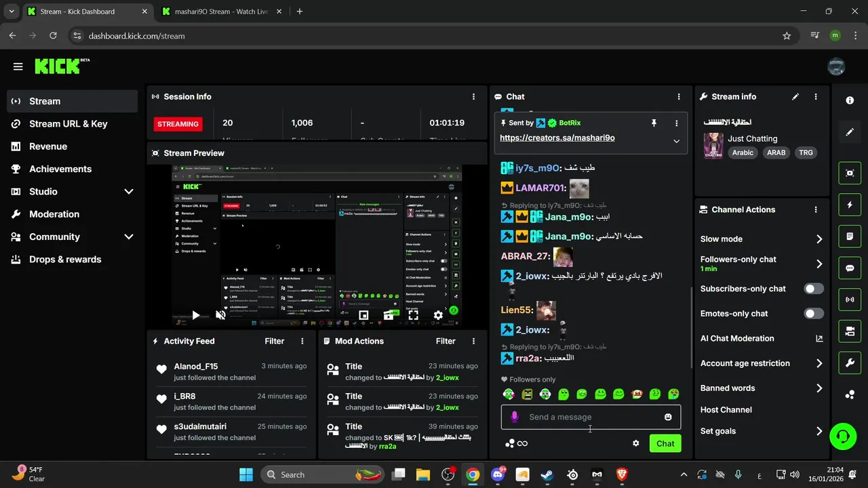
Task: Expand the pinned BotRix message
Action: click(676, 141)
